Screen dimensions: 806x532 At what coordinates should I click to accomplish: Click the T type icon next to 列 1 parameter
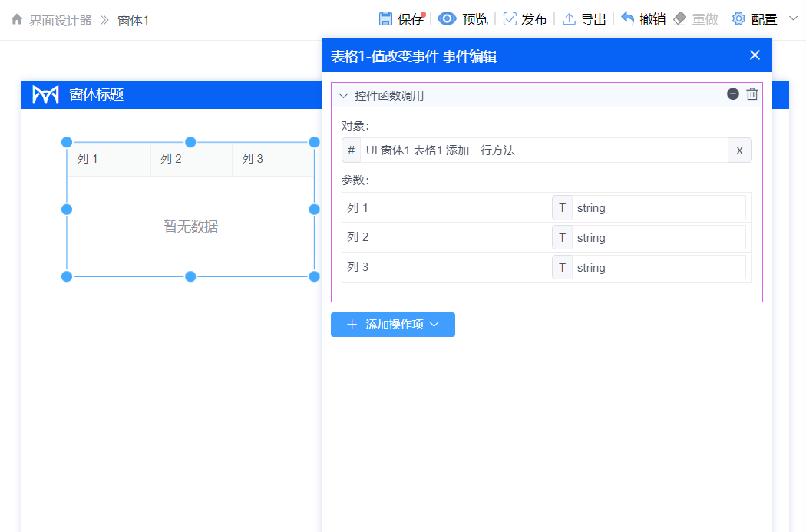tap(562, 207)
